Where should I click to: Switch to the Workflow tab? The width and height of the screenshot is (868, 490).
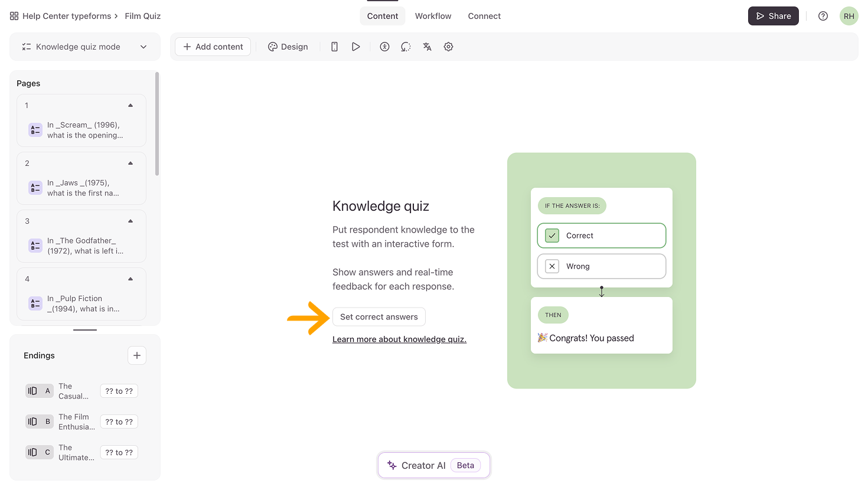pos(433,16)
